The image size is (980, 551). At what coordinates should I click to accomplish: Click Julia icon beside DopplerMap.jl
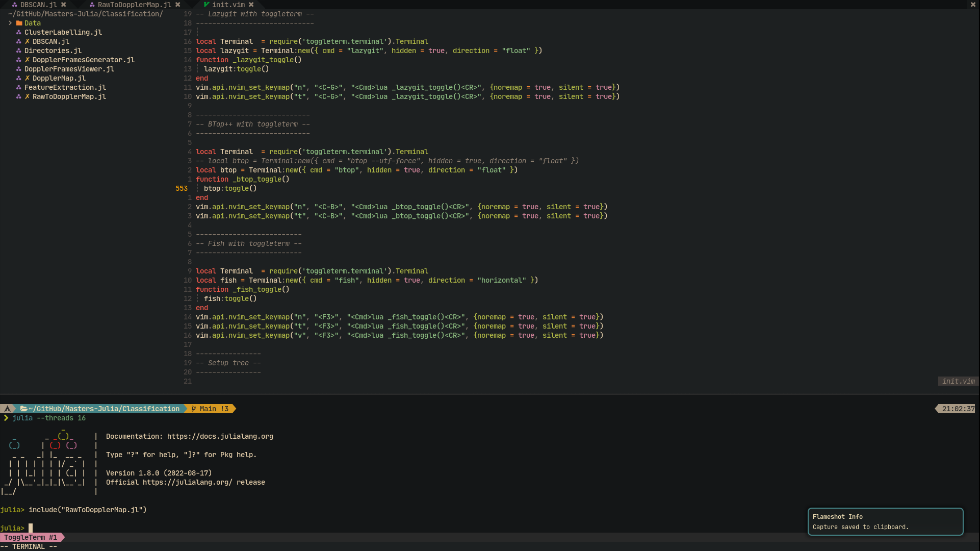(x=19, y=78)
